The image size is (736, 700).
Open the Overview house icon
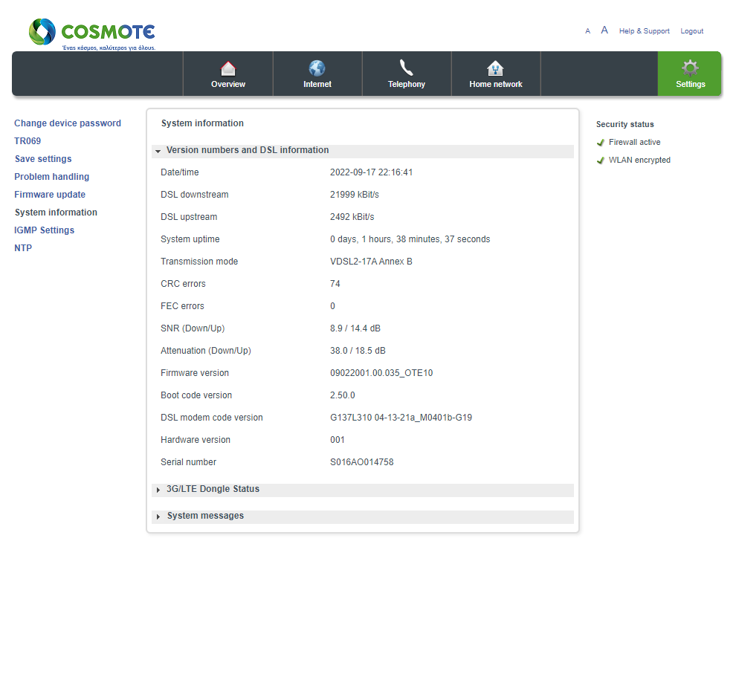tap(228, 69)
